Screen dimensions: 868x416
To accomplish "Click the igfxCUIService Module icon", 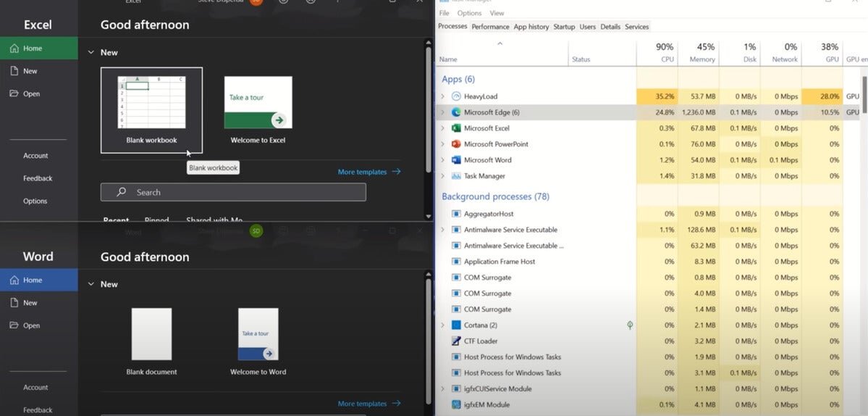I will click(456, 389).
